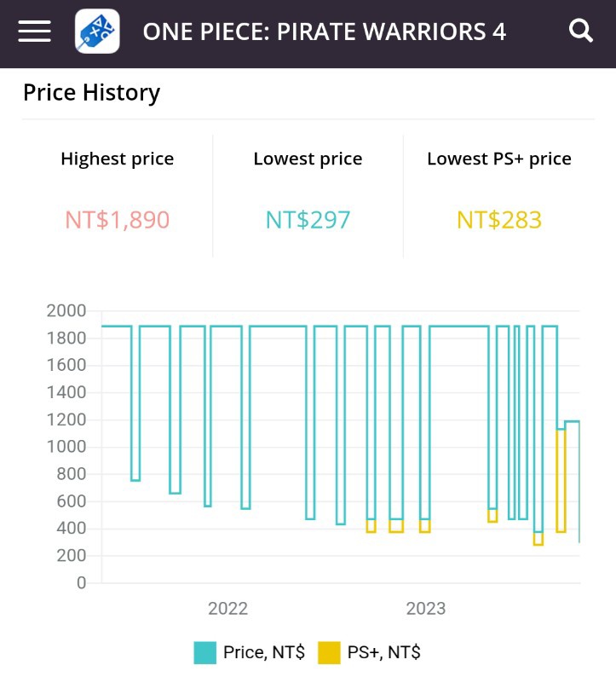The image size is (616, 677).
Task: Click the 0 y-axis label
Action: click(x=81, y=583)
